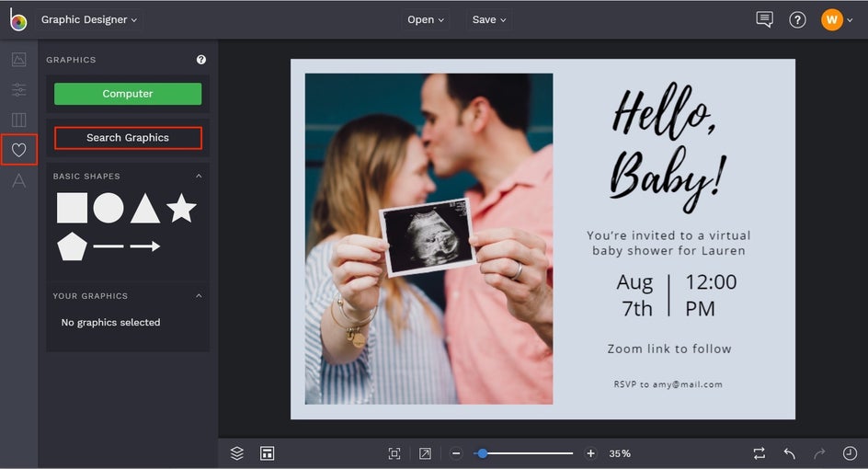The image size is (868, 469).
Task: Open the Text tool sidebar icon
Action: [x=18, y=180]
